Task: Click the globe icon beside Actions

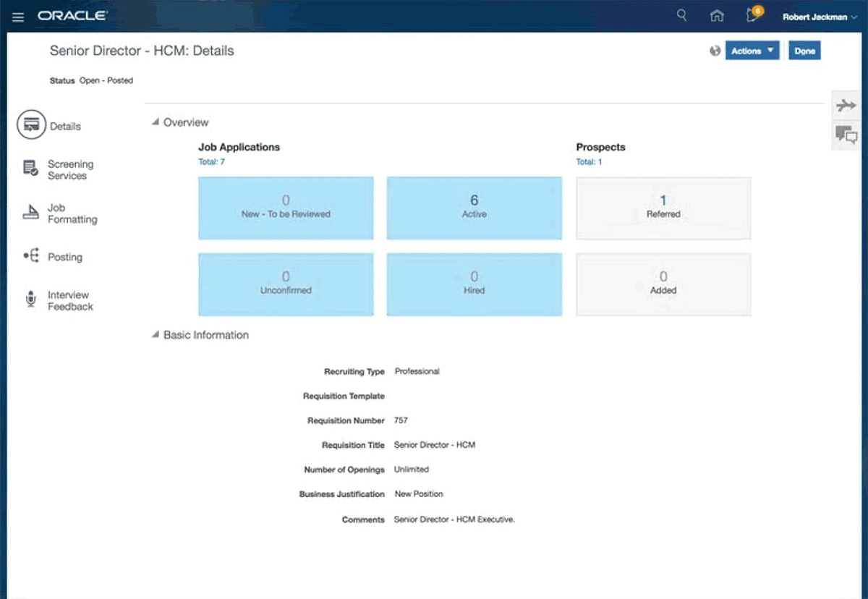Action: tap(715, 51)
